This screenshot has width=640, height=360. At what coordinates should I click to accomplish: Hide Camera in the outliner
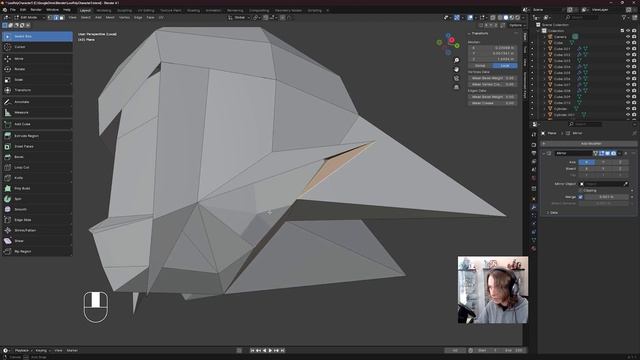628,37
